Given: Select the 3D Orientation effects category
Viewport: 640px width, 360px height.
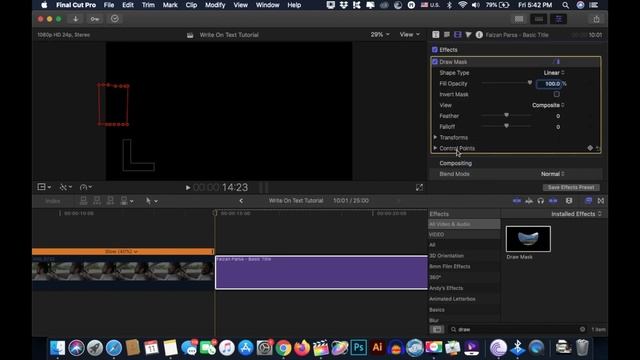Looking at the screenshot, I should click(x=446, y=256).
